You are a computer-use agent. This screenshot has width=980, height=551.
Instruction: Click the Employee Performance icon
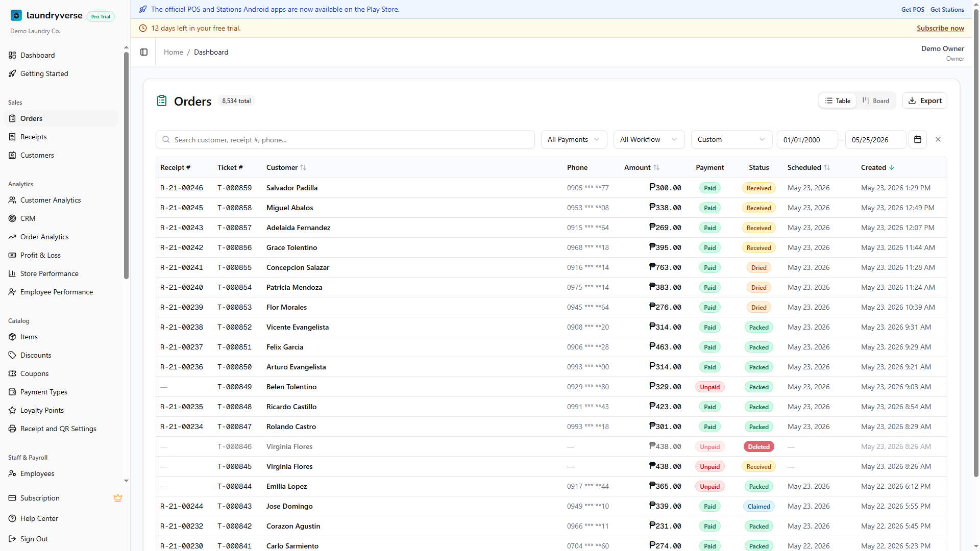point(12,292)
